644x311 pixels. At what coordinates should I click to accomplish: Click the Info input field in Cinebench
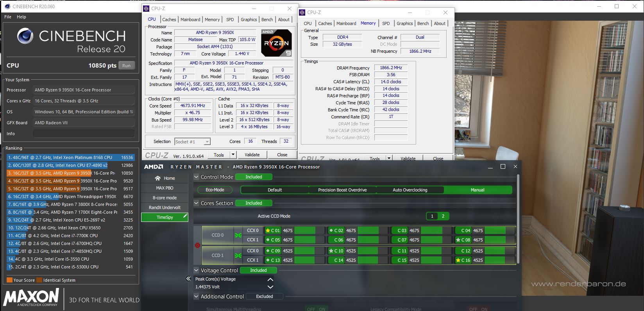point(84,134)
